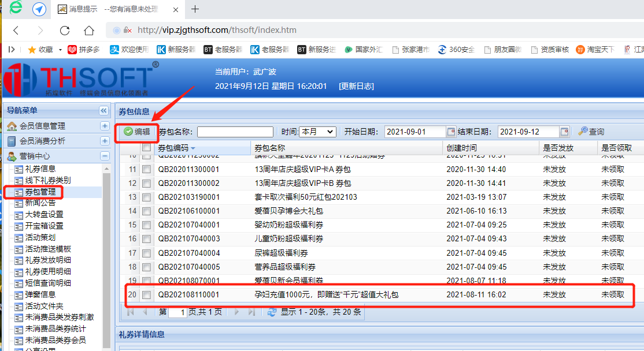Click the navigation menu scrollbar
Screen dimensions: 644x351
pyautogui.click(x=107, y=261)
